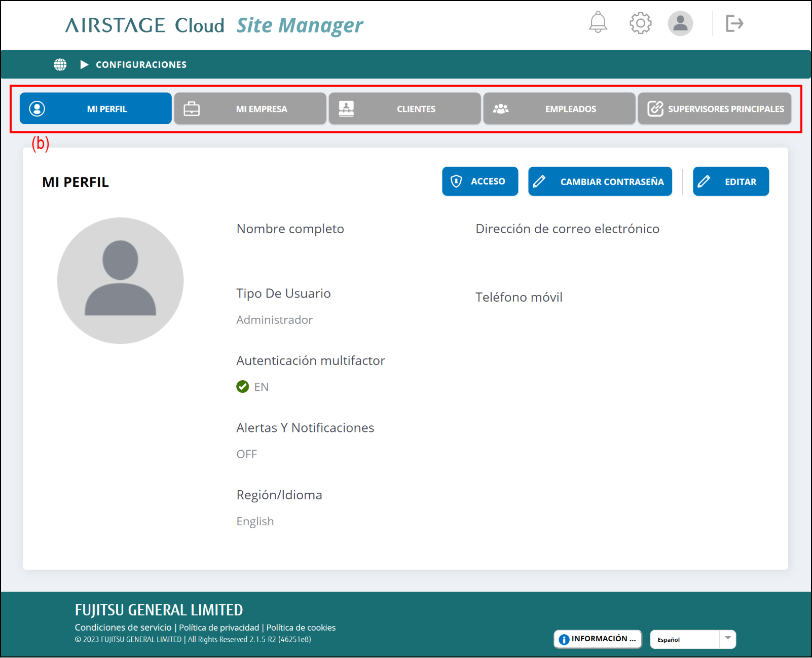This screenshot has width=812, height=658.
Task: Click the Configuraciones breadcrumb arrow
Action: (85, 64)
